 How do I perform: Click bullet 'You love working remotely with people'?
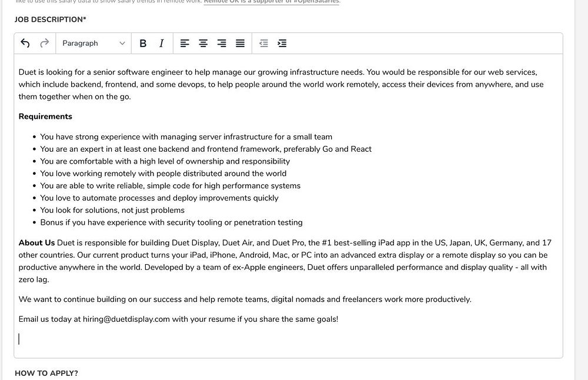[163, 174]
